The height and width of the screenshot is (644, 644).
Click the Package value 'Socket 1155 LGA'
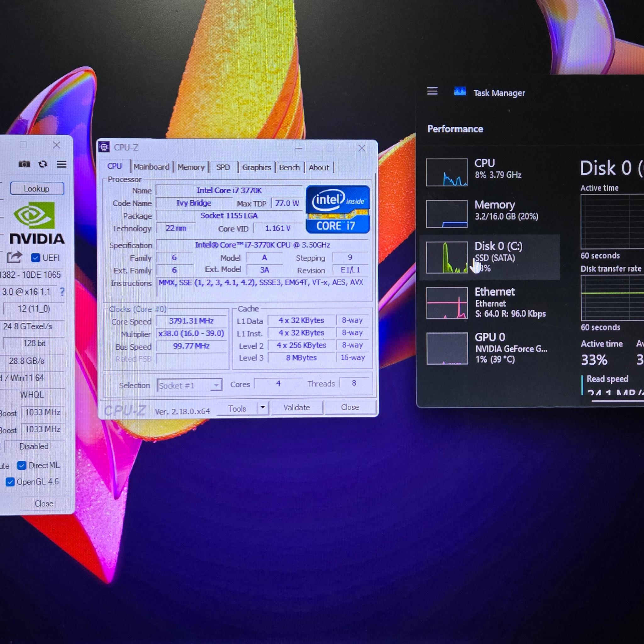pyautogui.click(x=229, y=216)
